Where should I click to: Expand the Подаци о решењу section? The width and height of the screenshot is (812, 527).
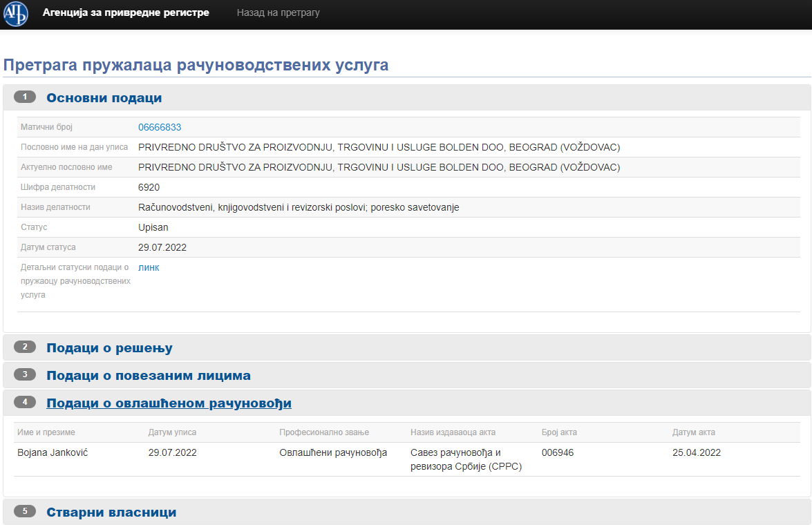109,348
